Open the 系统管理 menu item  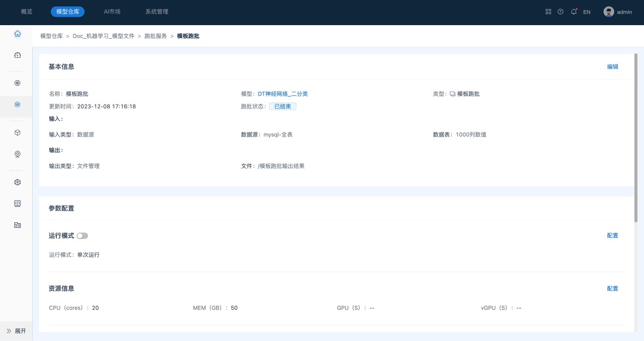[x=156, y=12]
